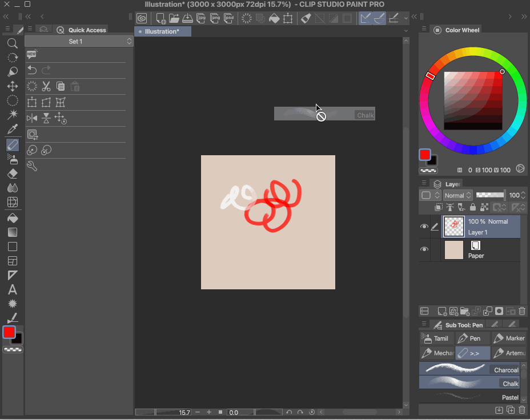Click Flip Horizontal icon in Quick Access
Image resolution: width=530 pixels, height=420 pixels.
(x=32, y=118)
